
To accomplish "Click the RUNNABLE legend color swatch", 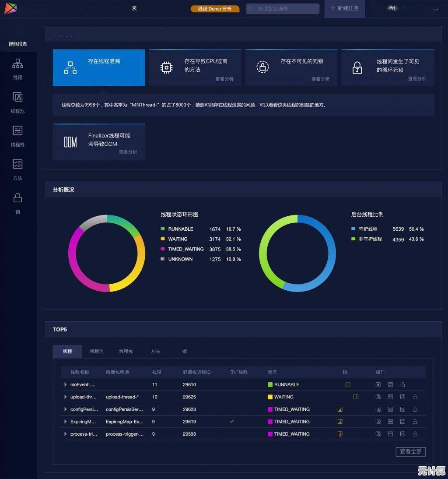I will coord(163,229).
